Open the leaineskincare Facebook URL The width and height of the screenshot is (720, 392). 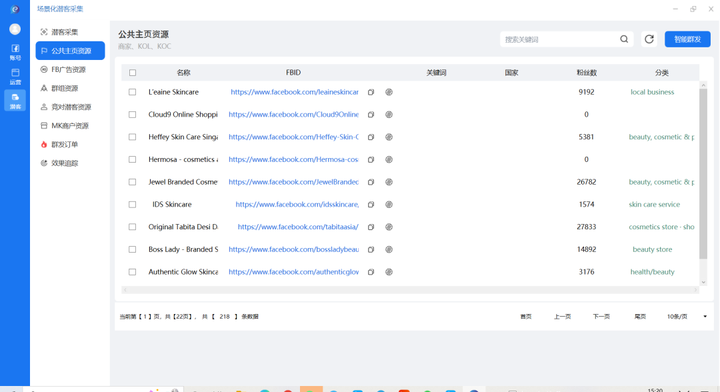tap(294, 92)
